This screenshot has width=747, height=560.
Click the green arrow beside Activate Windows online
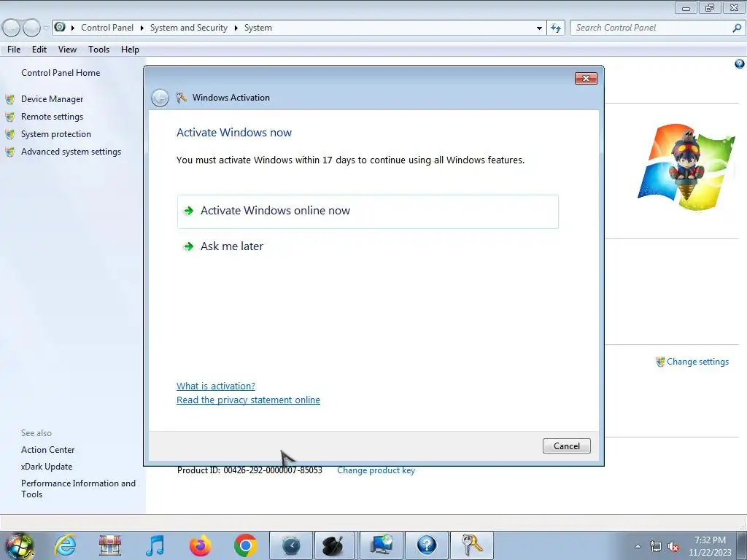(189, 211)
